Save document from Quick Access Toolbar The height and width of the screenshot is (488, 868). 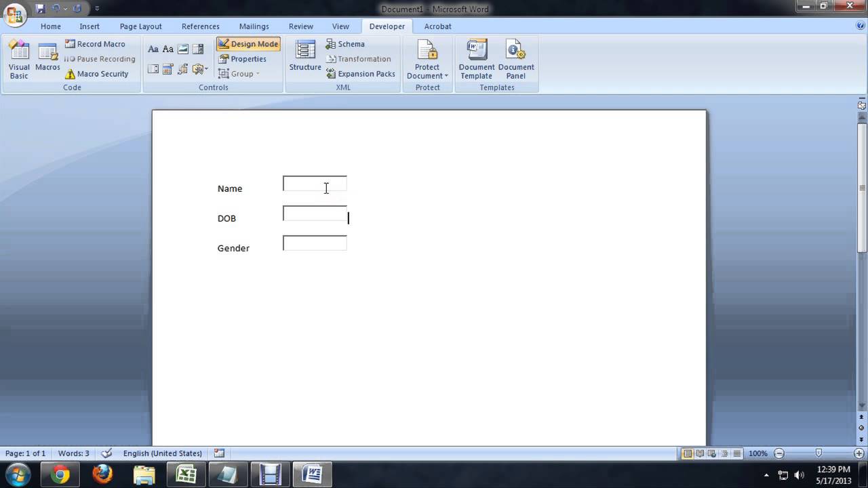(x=40, y=8)
